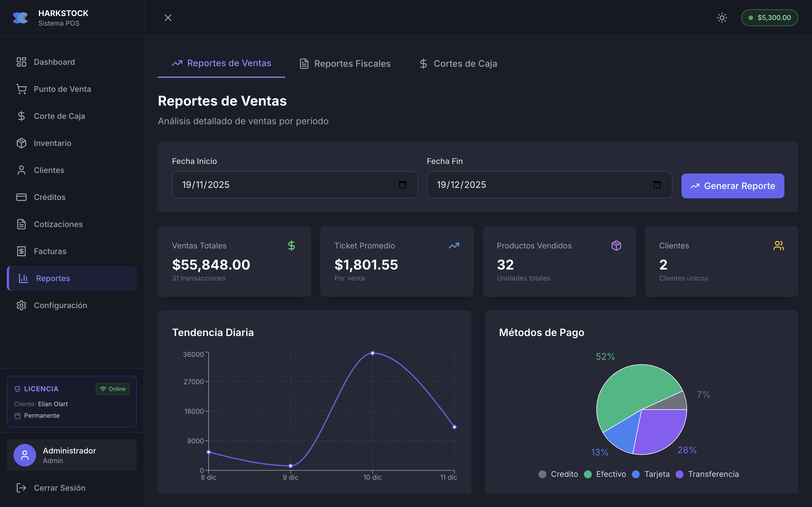Select the Facturas sidebar icon
Viewport: 812px width, 507px height.
coord(21,251)
